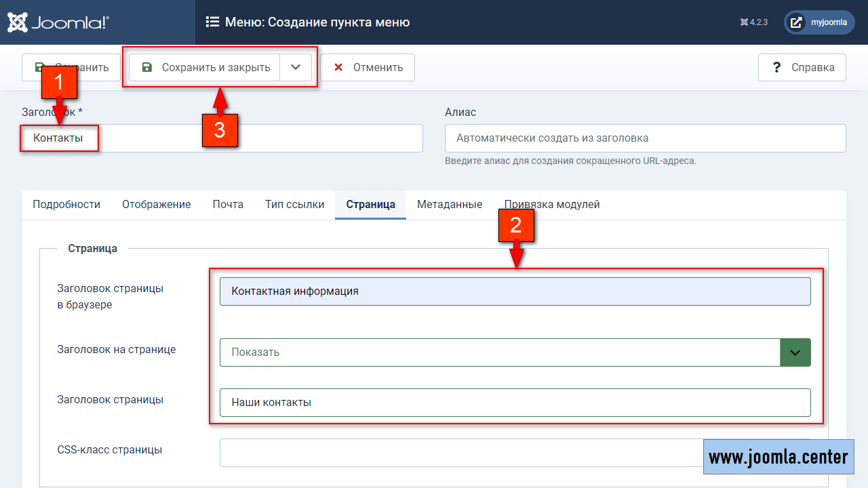Click the Joomla 4.2.3 version badge
This screenshot has width=868, height=488.
[x=754, y=22]
